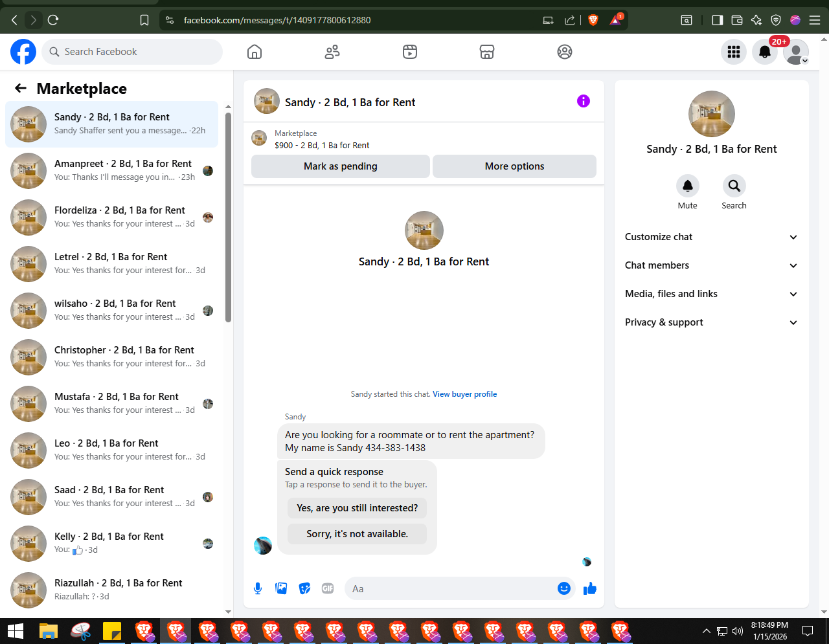Search in conversation magnifier icon
Screen dimensions: 829x644
(x=734, y=186)
